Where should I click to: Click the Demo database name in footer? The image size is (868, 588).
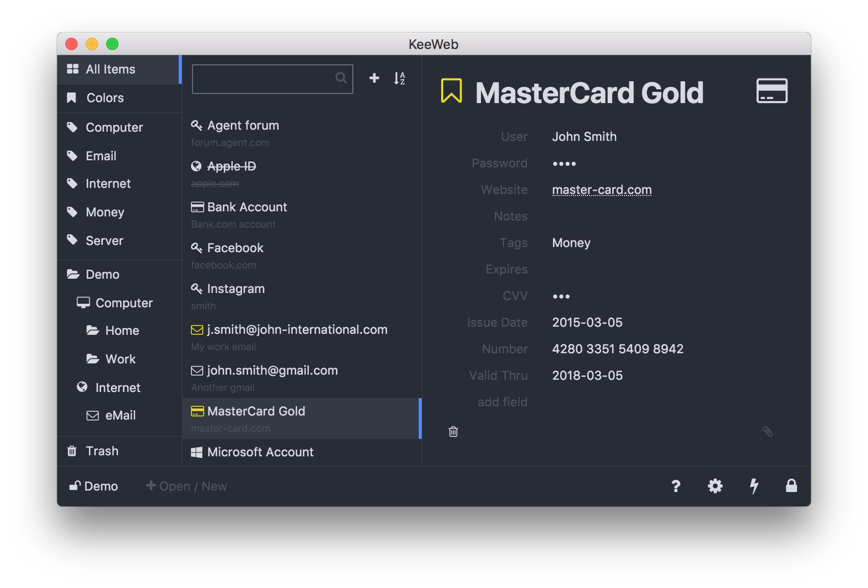101,486
